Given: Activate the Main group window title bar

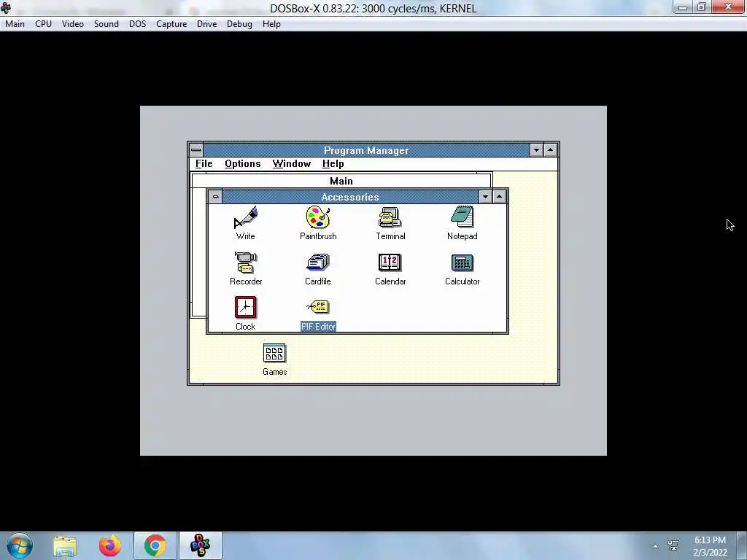Looking at the screenshot, I should [341, 181].
